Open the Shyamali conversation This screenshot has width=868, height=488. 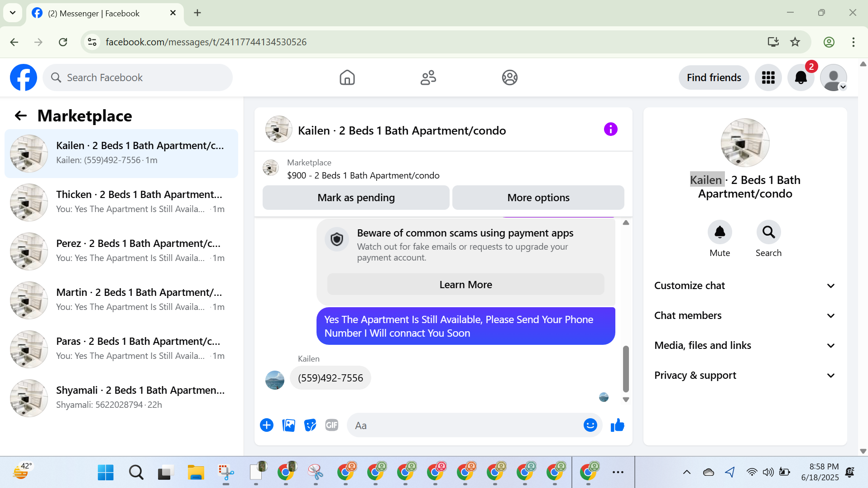(x=121, y=398)
